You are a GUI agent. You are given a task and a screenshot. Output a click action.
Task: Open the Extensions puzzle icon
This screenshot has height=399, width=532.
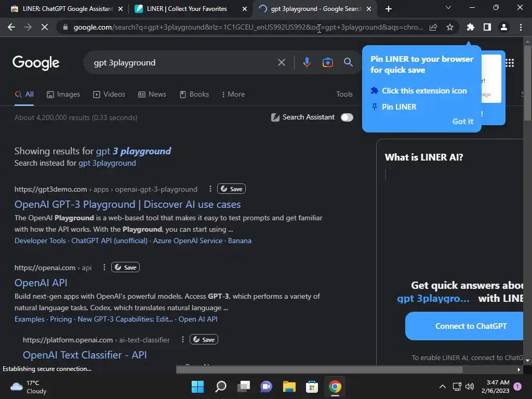[470, 27]
